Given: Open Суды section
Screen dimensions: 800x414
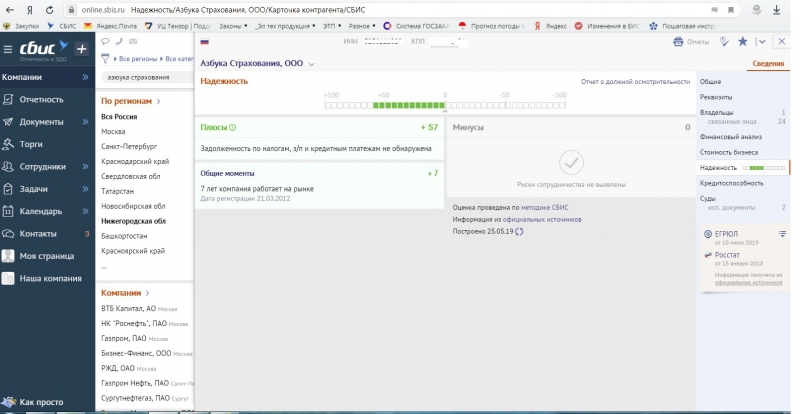Looking at the screenshot, I should point(708,199).
